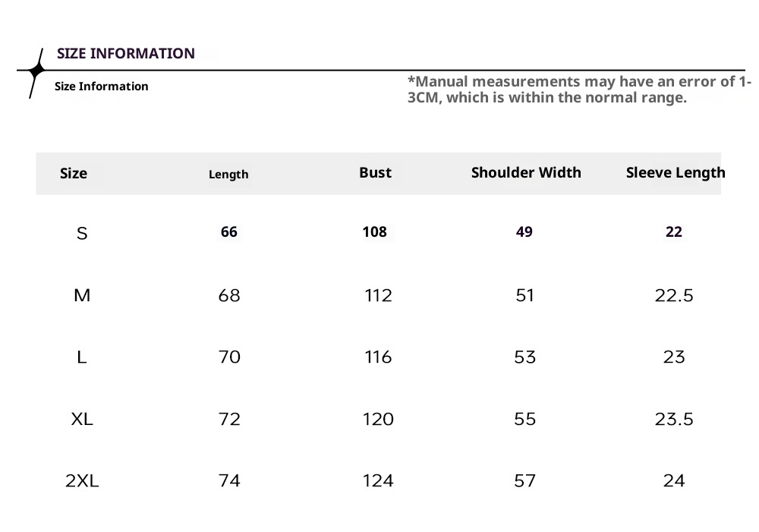Image resolution: width=759 pixels, height=532 pixels.
Task: Click the shoulder width value 53
Action: click(525, 357)
